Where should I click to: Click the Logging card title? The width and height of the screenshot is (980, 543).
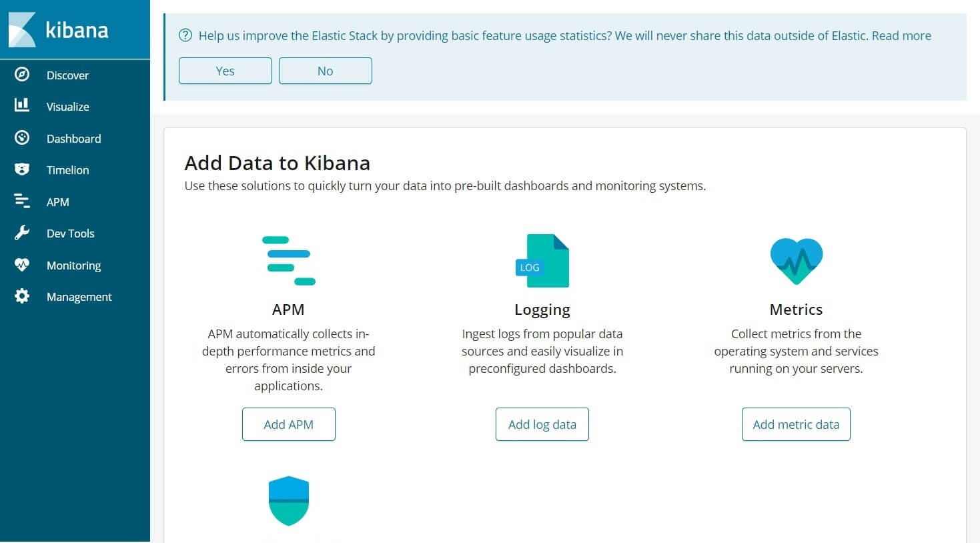point(542,310)
